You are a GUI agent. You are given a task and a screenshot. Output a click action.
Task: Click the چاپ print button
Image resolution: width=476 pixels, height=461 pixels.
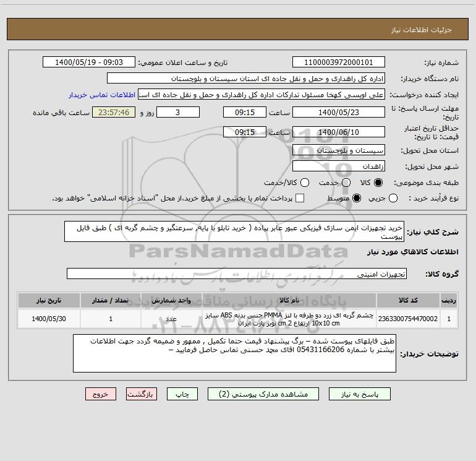point(182,394)
